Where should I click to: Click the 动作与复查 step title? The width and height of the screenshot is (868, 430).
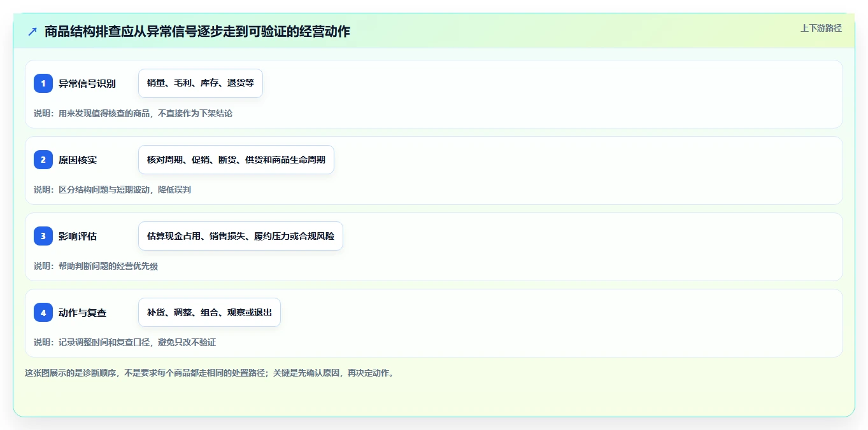(83, 312)
